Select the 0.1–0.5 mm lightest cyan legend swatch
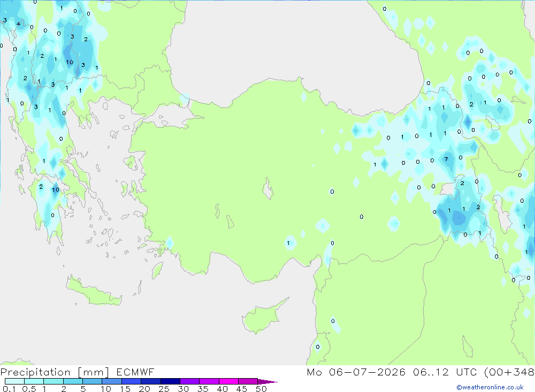 tap(14, 381)
